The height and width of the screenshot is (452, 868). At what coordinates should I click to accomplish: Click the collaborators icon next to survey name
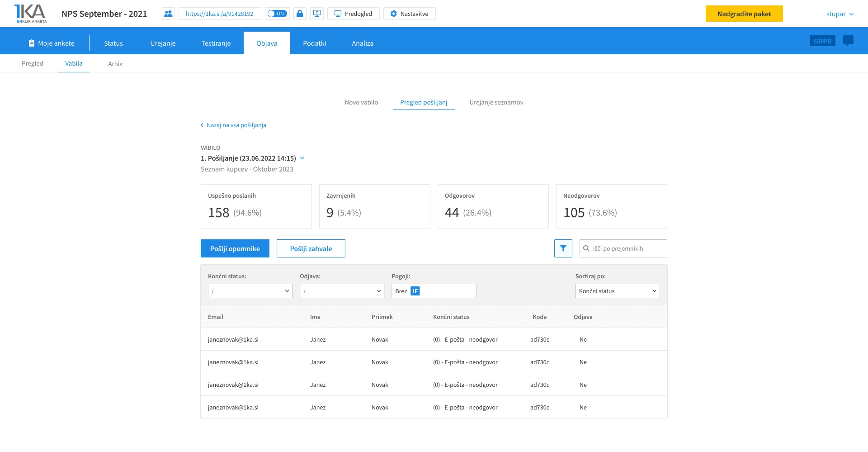[168, 14]
